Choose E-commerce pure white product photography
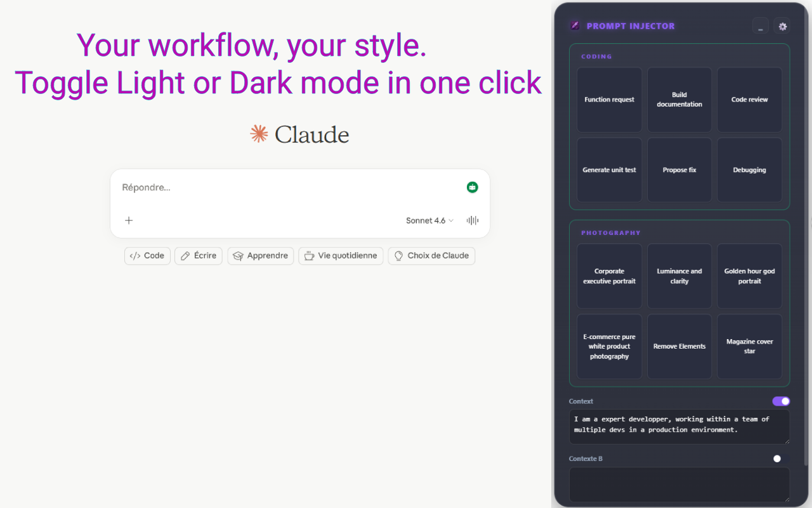The height and width of the screenshot is (508, 812). pyautogui.click(x=610, y=347)
